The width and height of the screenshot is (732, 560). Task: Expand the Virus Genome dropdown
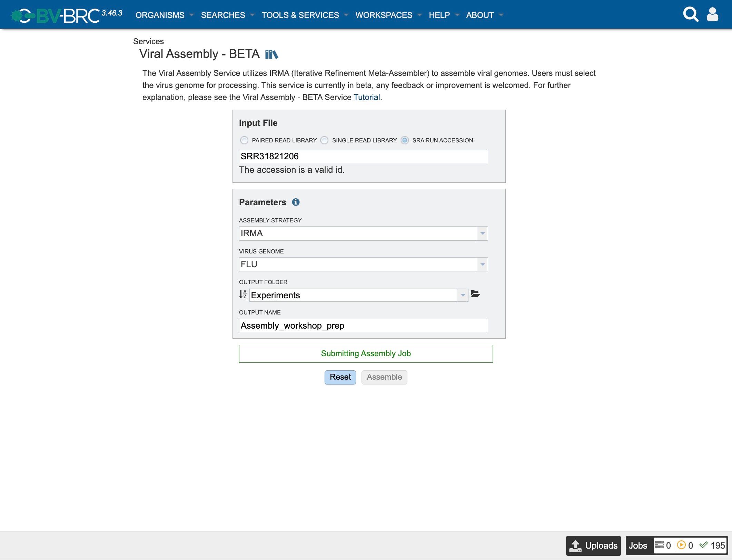[482, 264]
